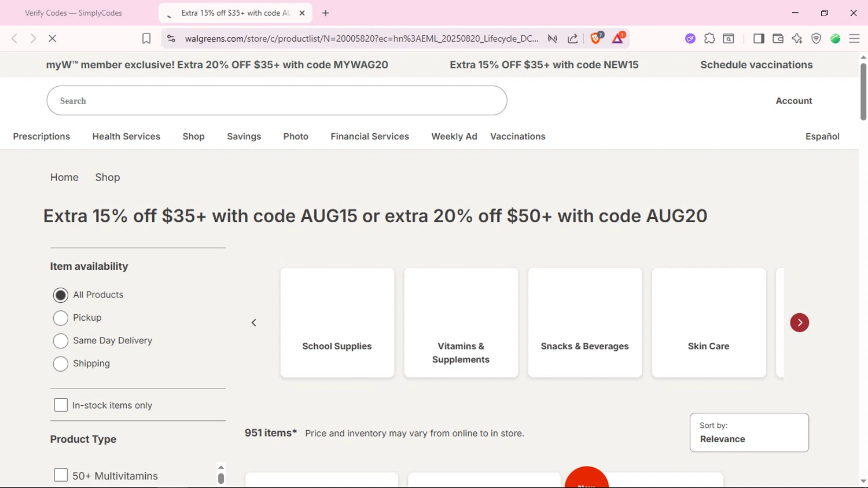Open the Vitamins & Supplements category card
Image resolution: width=868 pixels, height=488 pixels.
[461, 322]
